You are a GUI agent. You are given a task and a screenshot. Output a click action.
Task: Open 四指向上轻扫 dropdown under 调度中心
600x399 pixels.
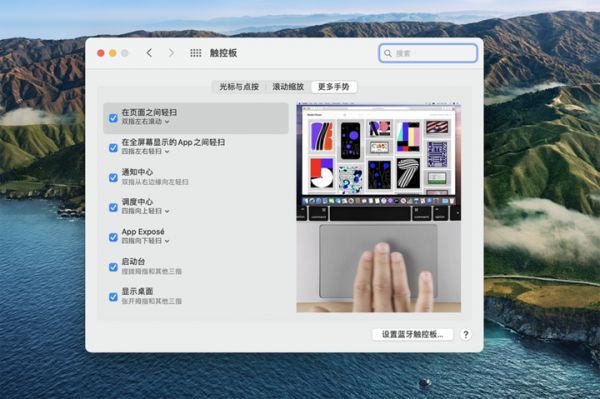(x=145, y=211)
